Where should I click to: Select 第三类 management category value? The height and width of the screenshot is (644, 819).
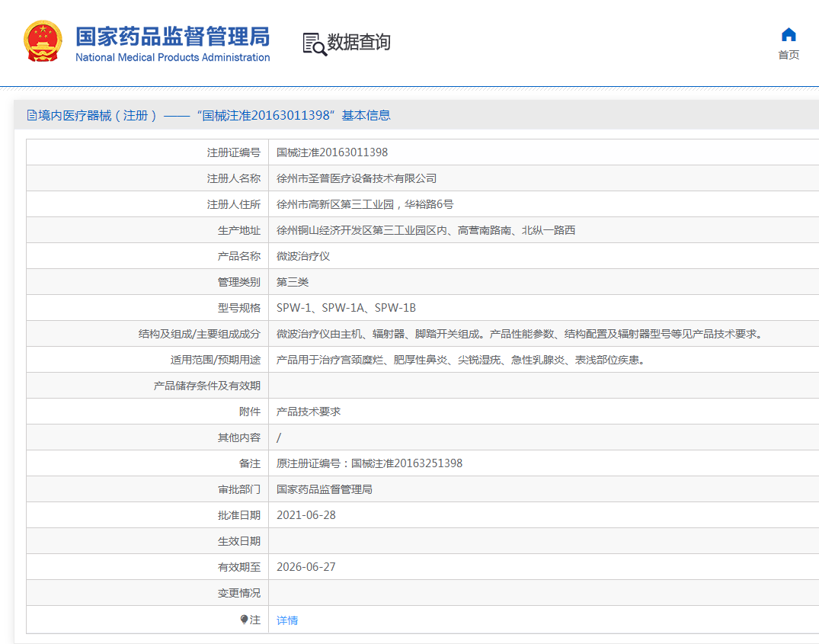[x=293, y=282]
